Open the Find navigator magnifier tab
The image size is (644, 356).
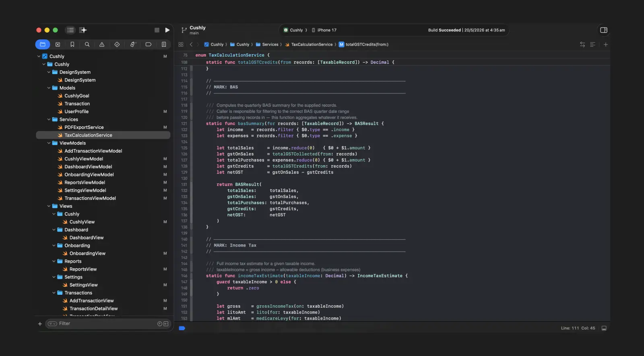[x=87, y=44]
